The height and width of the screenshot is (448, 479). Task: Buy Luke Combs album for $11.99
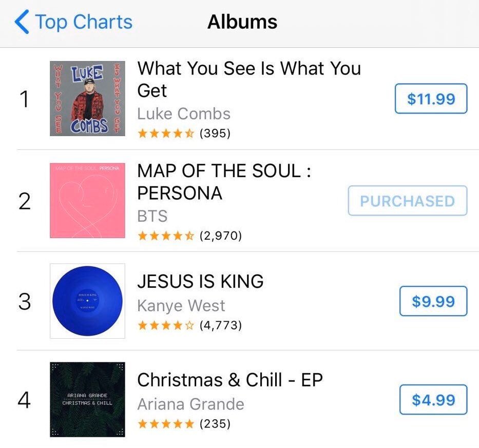tap(431, 98)
